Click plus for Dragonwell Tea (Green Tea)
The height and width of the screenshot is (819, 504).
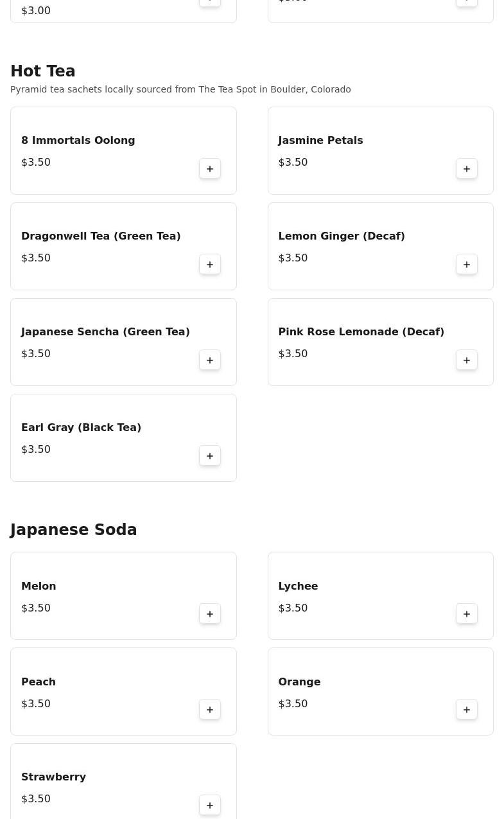210,265
